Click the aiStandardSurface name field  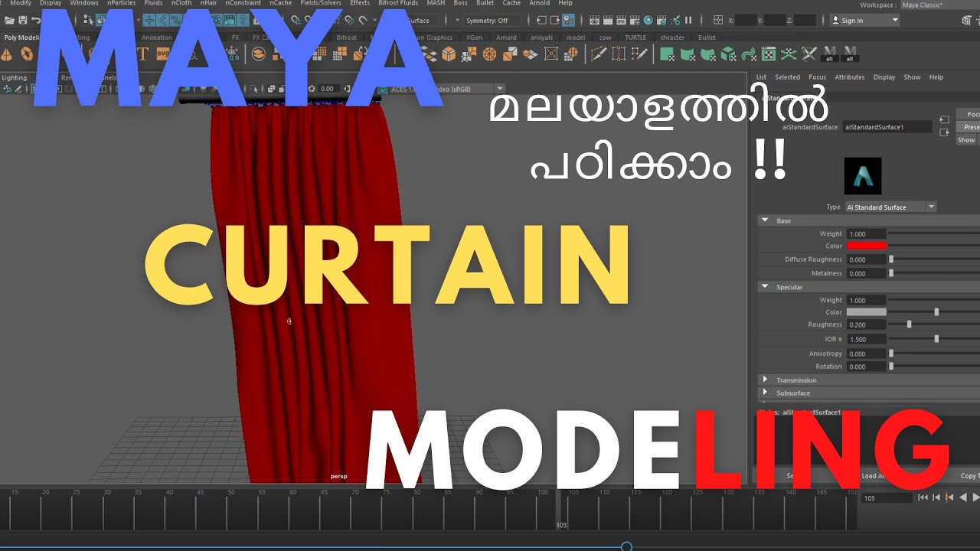pyautogui.click(x=887, y=127)
